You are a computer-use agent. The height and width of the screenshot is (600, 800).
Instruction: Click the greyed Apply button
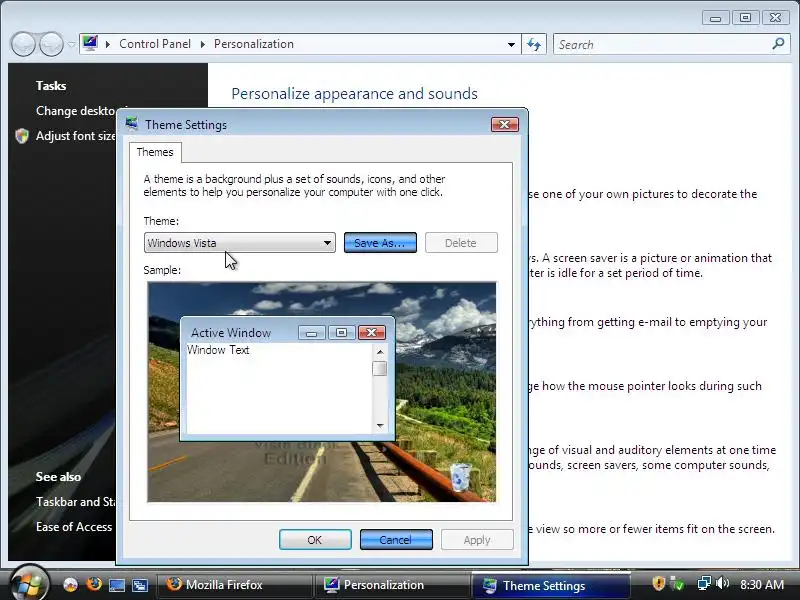pos(477,540)
